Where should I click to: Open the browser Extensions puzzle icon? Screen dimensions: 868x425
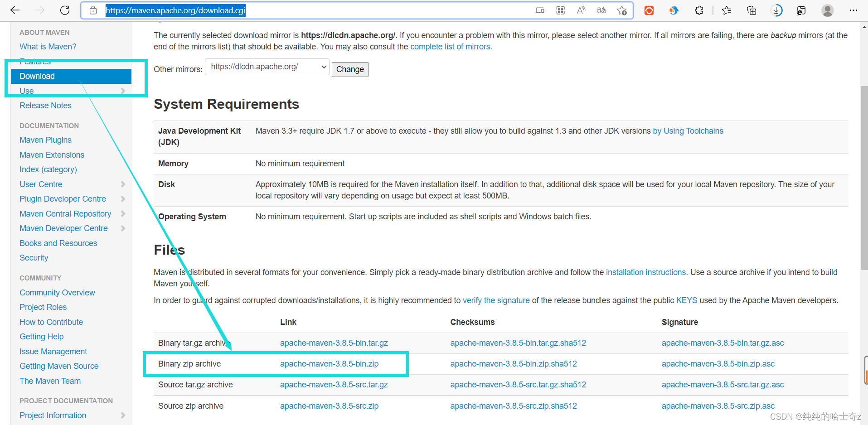coord(699,10)
